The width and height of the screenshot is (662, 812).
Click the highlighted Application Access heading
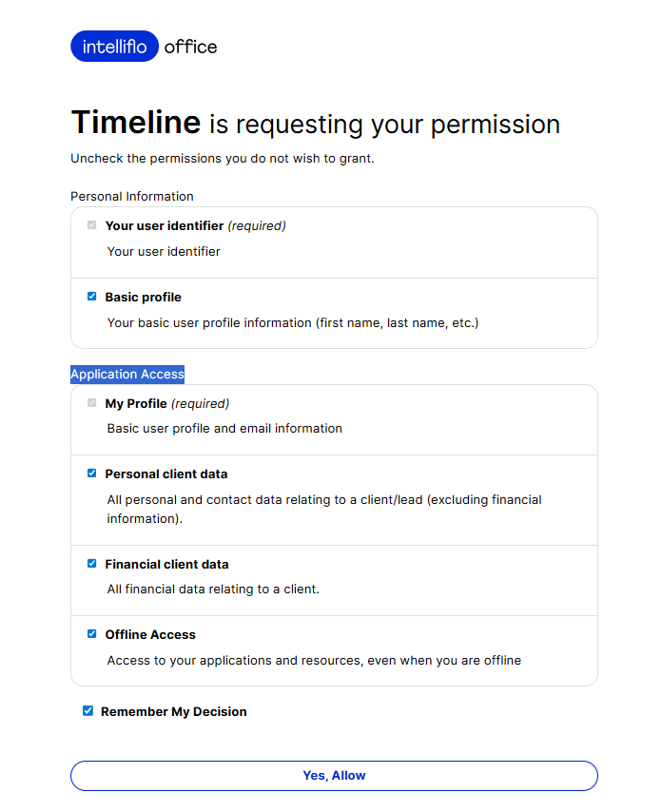click(127, 375)
